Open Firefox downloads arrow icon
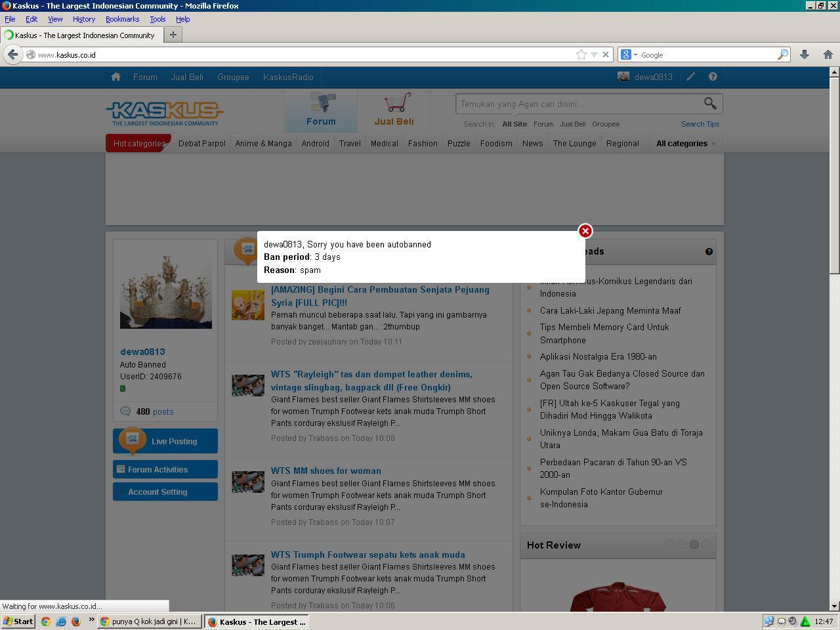The height and width of the screenshot is (630, 840). pyautogui.click(x=804, y=54)
